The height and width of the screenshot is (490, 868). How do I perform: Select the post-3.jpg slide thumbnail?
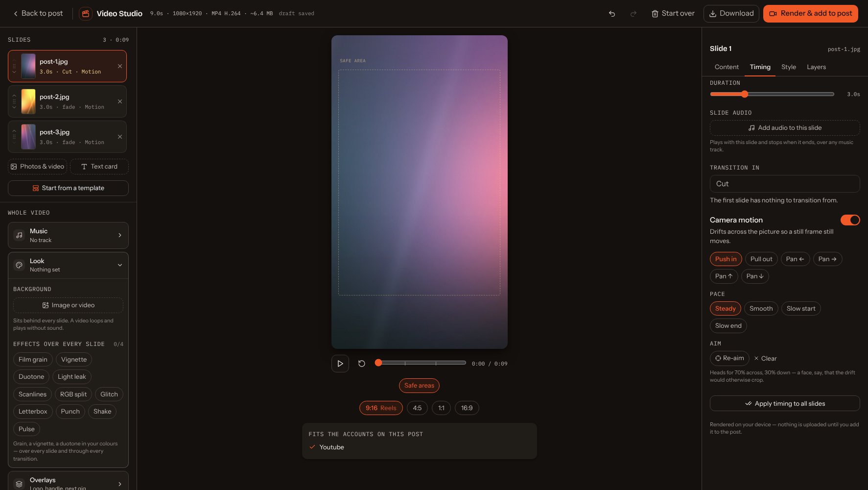point(28,137)
